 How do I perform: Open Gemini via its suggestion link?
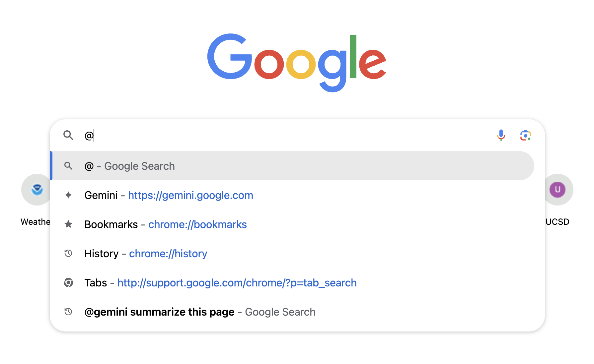point(190,195)
